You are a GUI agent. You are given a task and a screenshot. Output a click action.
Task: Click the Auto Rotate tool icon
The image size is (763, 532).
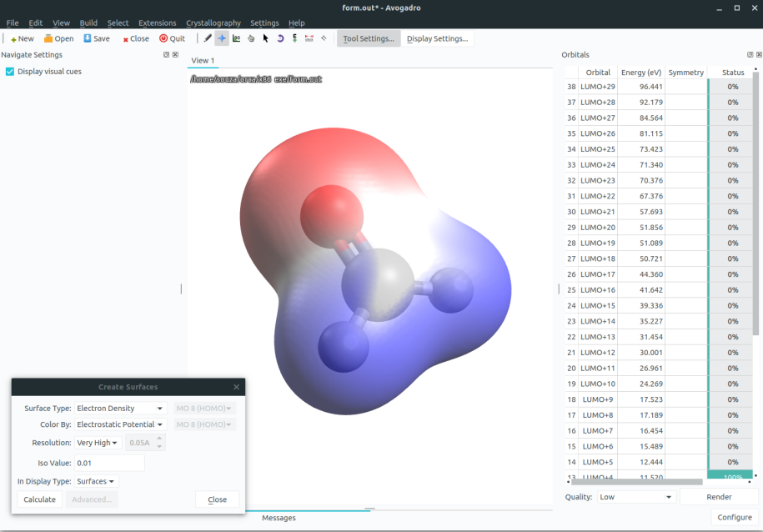coord(280,38)
